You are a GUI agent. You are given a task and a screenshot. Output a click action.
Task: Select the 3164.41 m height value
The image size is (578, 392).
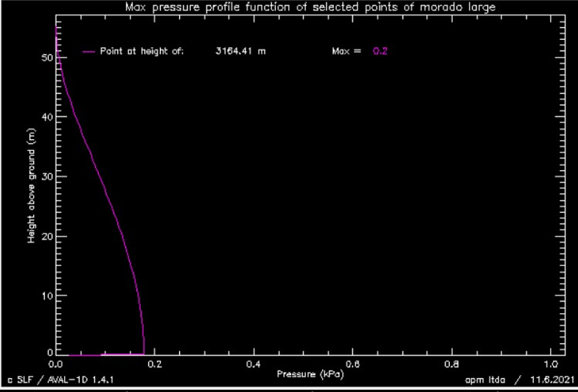pos(240,52)
